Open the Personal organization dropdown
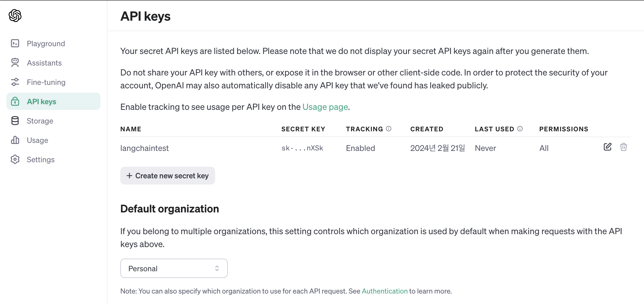 click(x=174, y=268)
